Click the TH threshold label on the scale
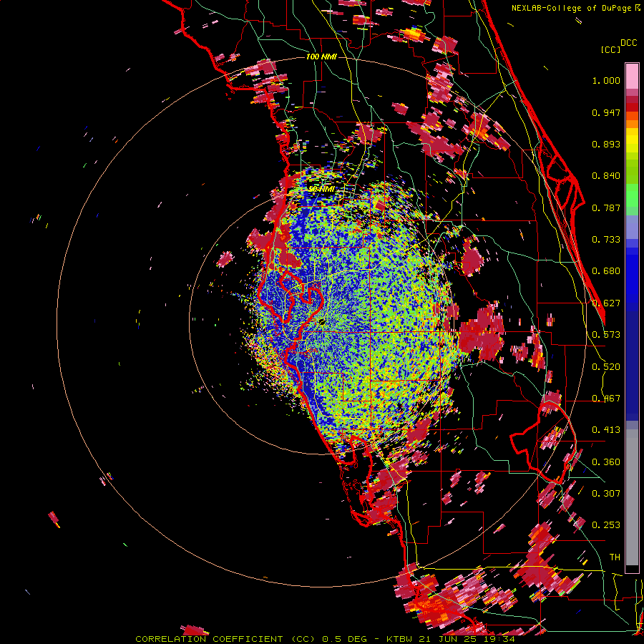The width and height of the screenshot is (644, 644). (615, 557)
